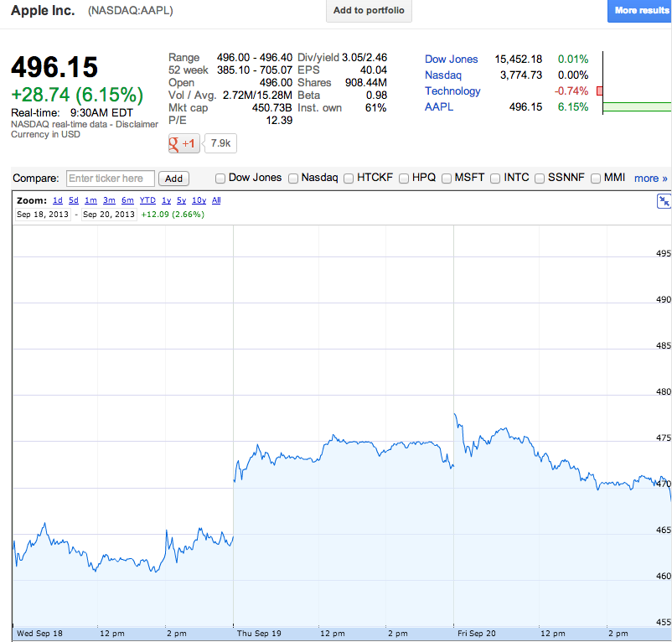Click the Sep 18, 2013 start date field
Screen dimensions: 672x642
coord(43,215)
